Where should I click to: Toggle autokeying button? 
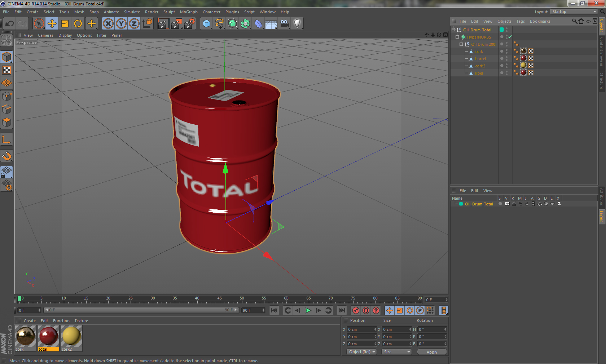pyautogui.click(x=366, y=310)
